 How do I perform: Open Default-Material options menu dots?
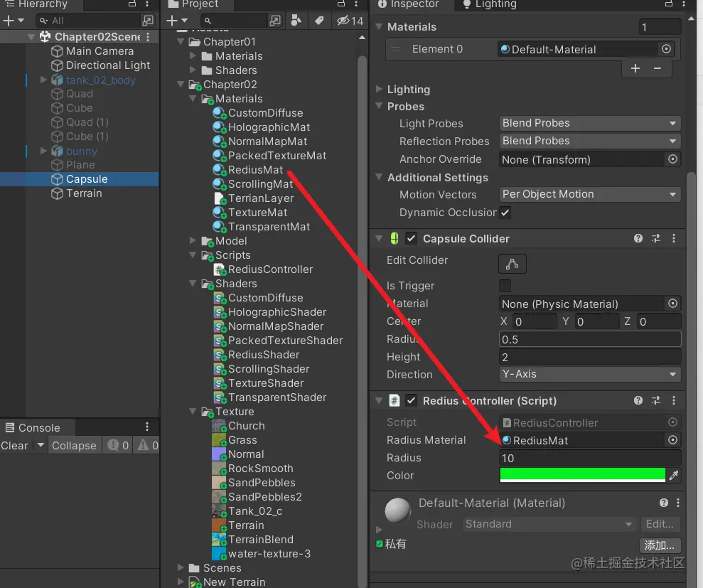[x=678, y=503]
